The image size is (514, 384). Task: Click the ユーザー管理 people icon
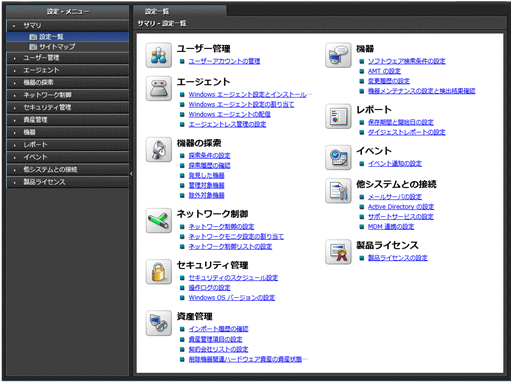click(x=159, y=55)
